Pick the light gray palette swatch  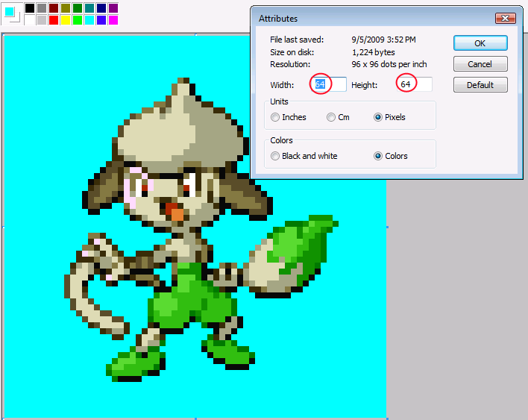42,20
